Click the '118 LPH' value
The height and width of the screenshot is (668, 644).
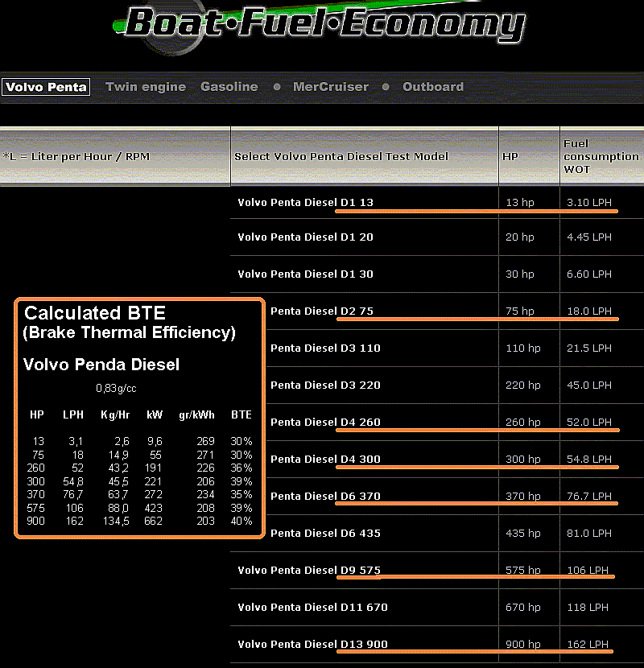[588, 608]
